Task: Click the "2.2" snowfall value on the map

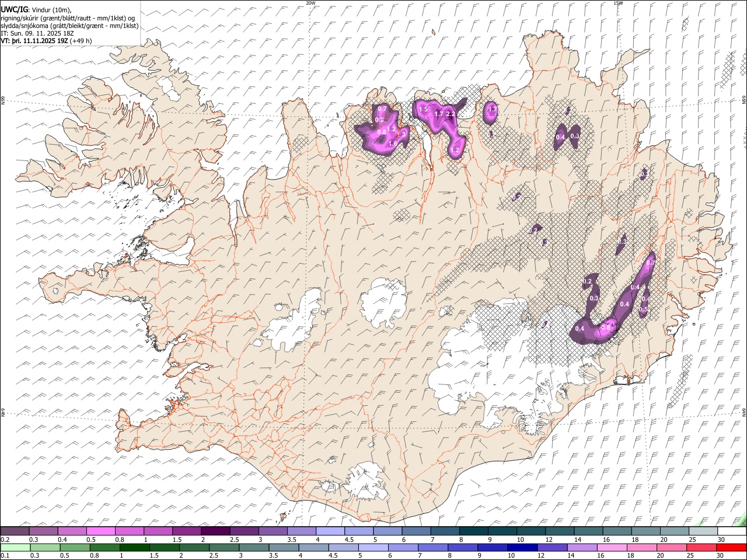Action: click(450, 114)
